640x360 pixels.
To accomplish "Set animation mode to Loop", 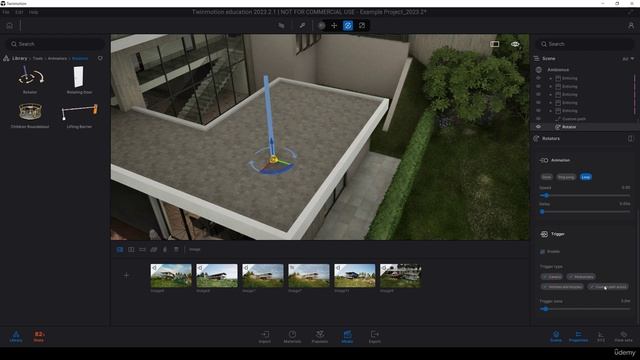I will [x=586, y=177].
